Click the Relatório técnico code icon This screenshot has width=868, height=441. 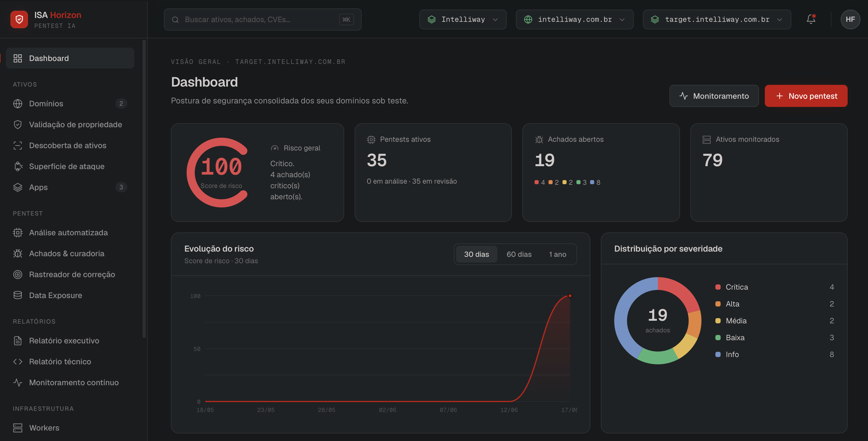click(17, 362)
